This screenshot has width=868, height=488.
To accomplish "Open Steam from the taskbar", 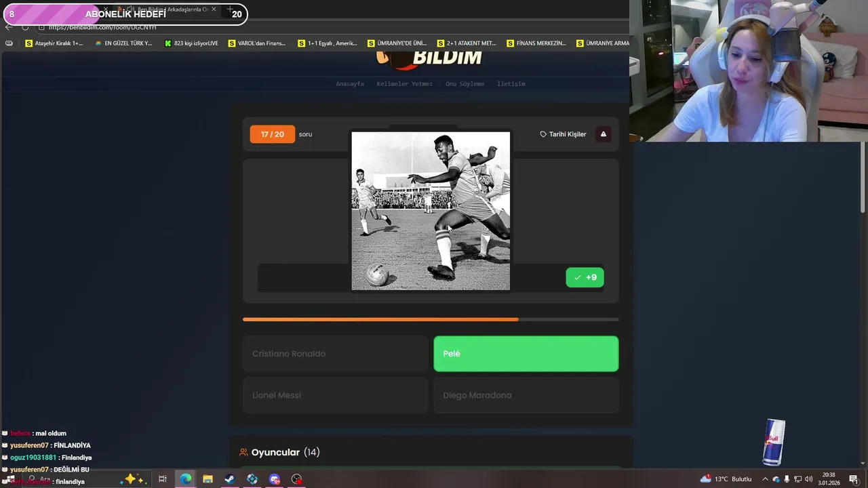I will click(x=230, y=479).
